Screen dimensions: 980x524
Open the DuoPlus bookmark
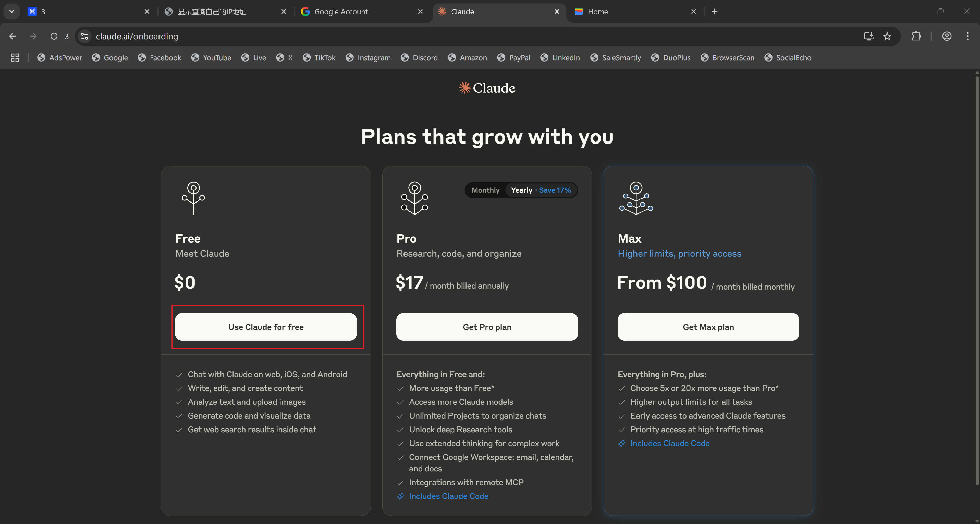click(671, 57)
